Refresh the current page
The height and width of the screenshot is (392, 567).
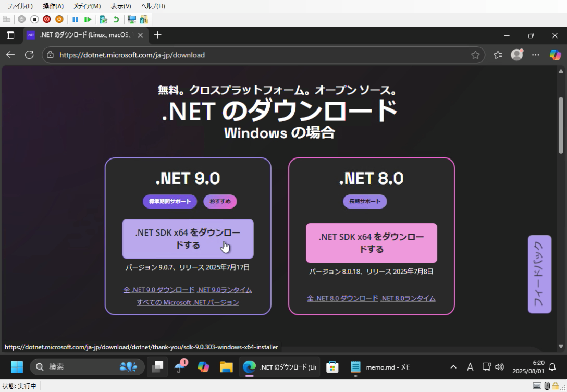point(29,55)
